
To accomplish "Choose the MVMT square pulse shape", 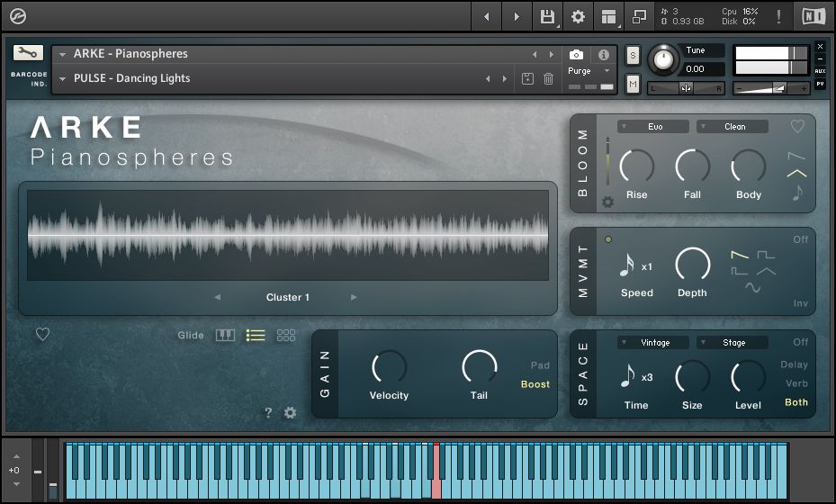I will tap(766, 255).
